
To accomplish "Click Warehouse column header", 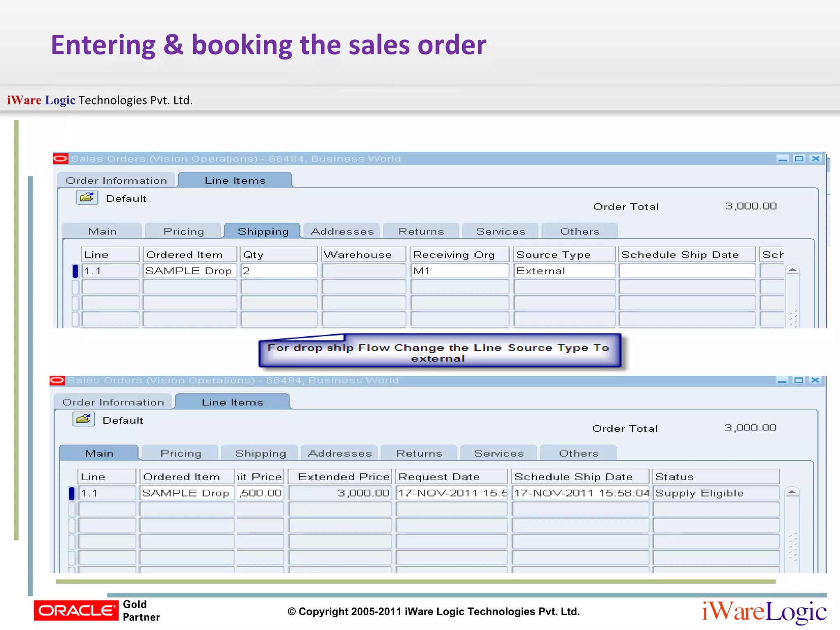I will click(364, 255).
